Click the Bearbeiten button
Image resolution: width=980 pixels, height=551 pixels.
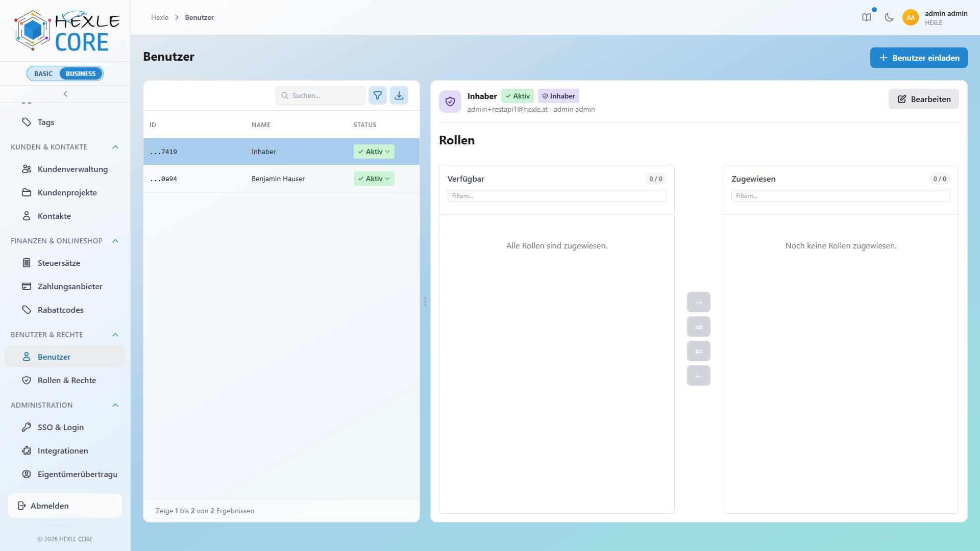pos(924,99)
